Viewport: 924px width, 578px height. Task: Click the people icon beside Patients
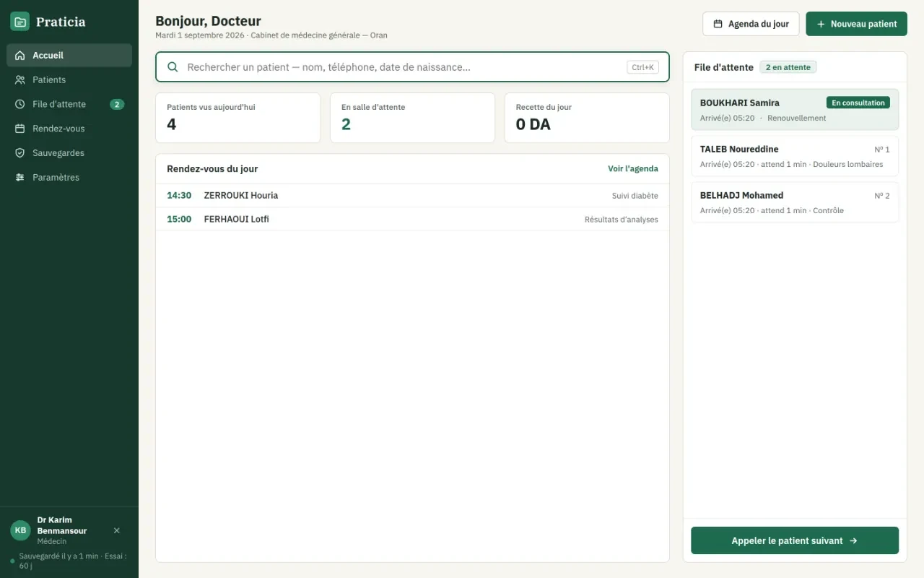point(20,80)
